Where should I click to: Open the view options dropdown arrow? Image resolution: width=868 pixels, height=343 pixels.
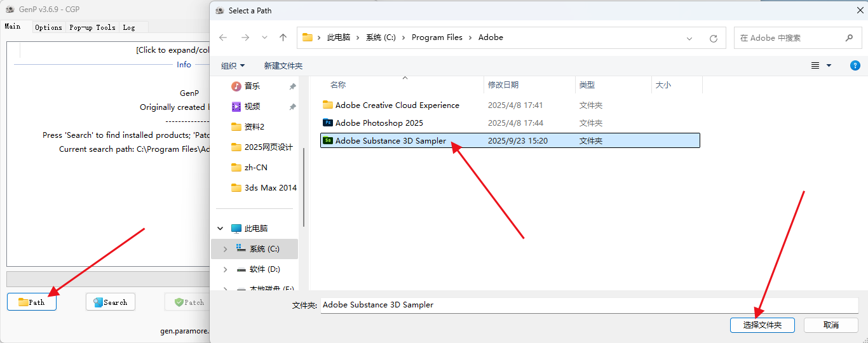829,65
